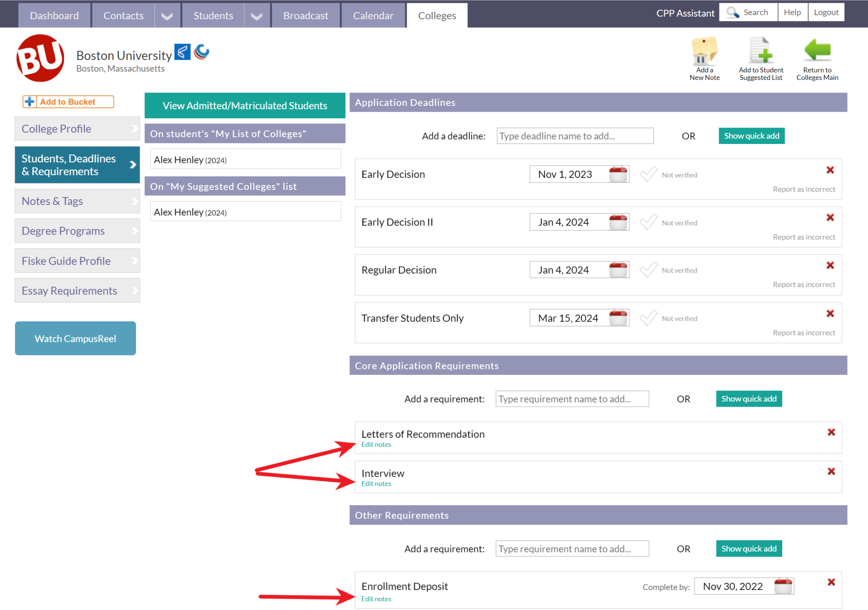
Task: Open the College Profile section
Action: (77, 128)
